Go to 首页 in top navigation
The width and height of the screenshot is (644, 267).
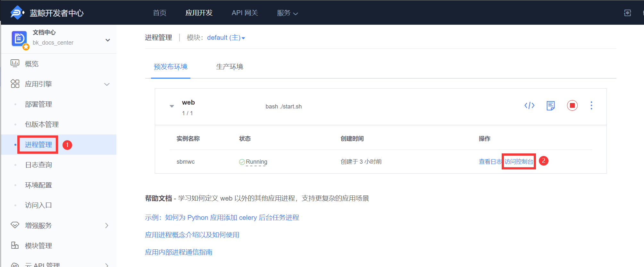[160, 13]
